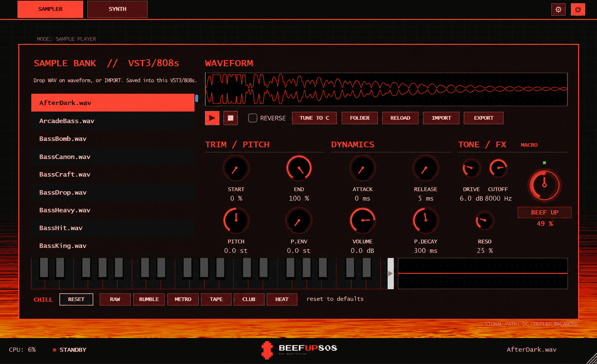
Task: Click the DRIVE knob
Action: [x=471, y=168]
